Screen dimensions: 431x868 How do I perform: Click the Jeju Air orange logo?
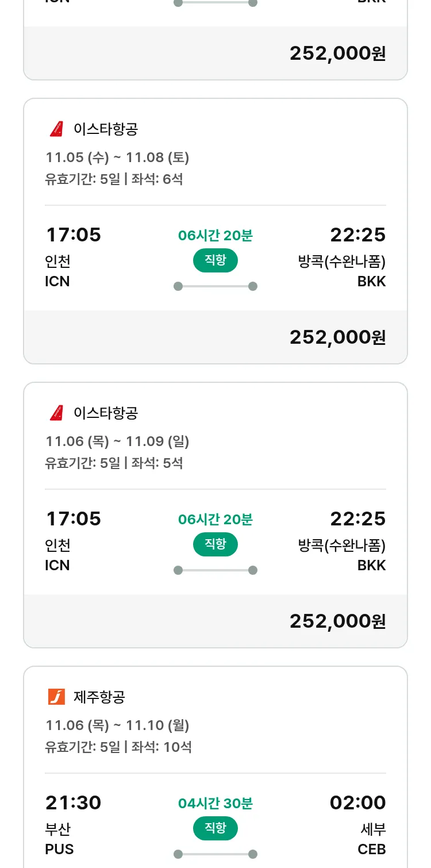pos(56,697)
